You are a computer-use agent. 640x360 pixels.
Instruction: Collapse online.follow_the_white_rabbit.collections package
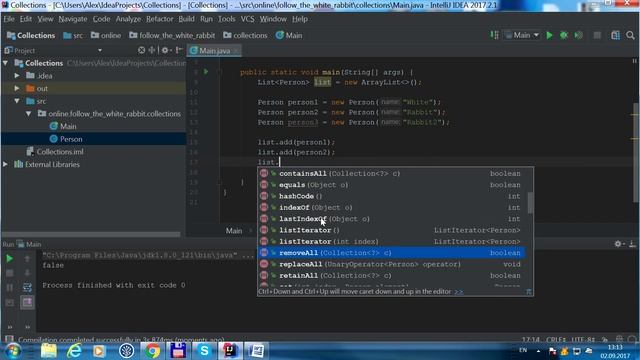29,114
